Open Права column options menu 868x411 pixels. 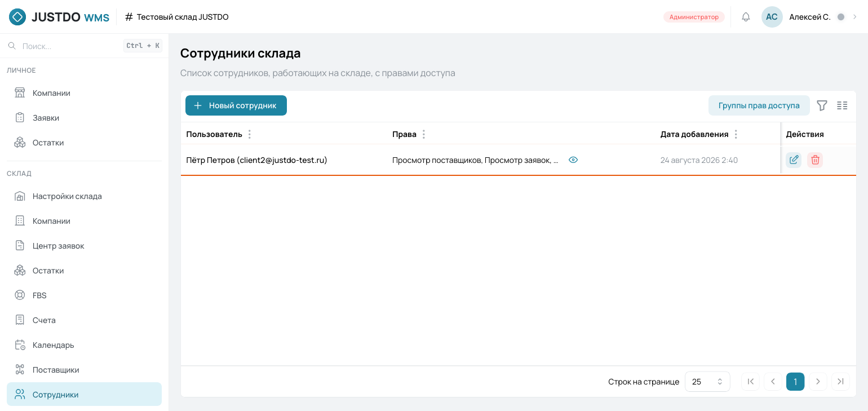point(424,134)
